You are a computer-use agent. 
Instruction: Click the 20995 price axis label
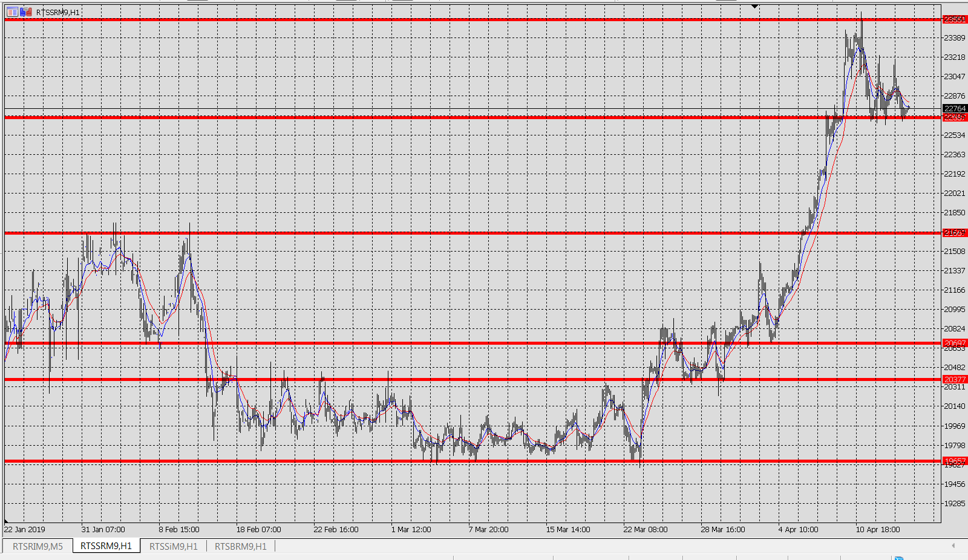click(955, 310)
